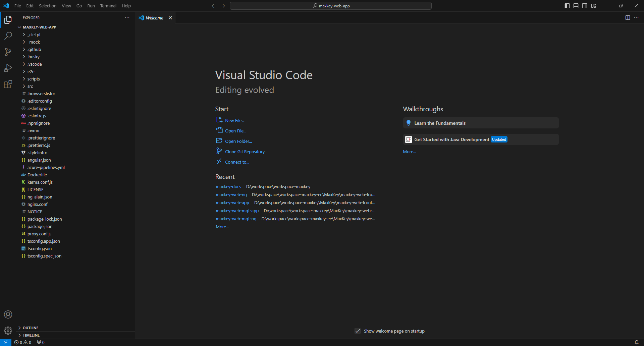Expand the .vscode folder
644x346 pixels.
coord(75,64)
